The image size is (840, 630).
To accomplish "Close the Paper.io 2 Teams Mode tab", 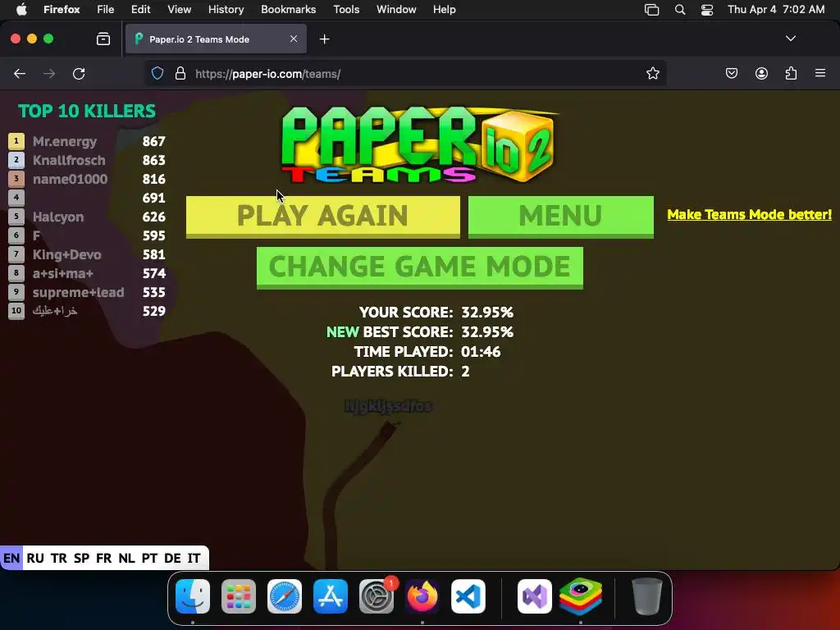I will coord(294,39).
